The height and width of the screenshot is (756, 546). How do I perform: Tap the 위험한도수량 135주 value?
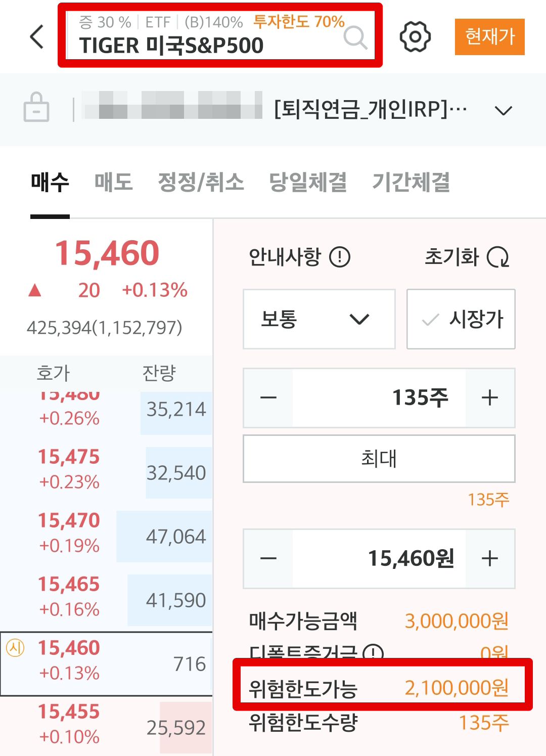(484, 723)
